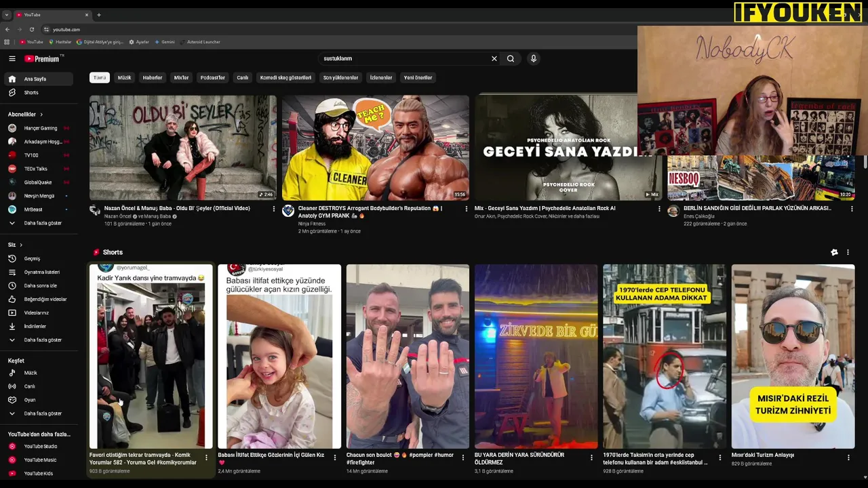Open Hançer Gaming subscription channel
Image resolution: width=868 pixels, height=488 pixels.
(37, 128)
